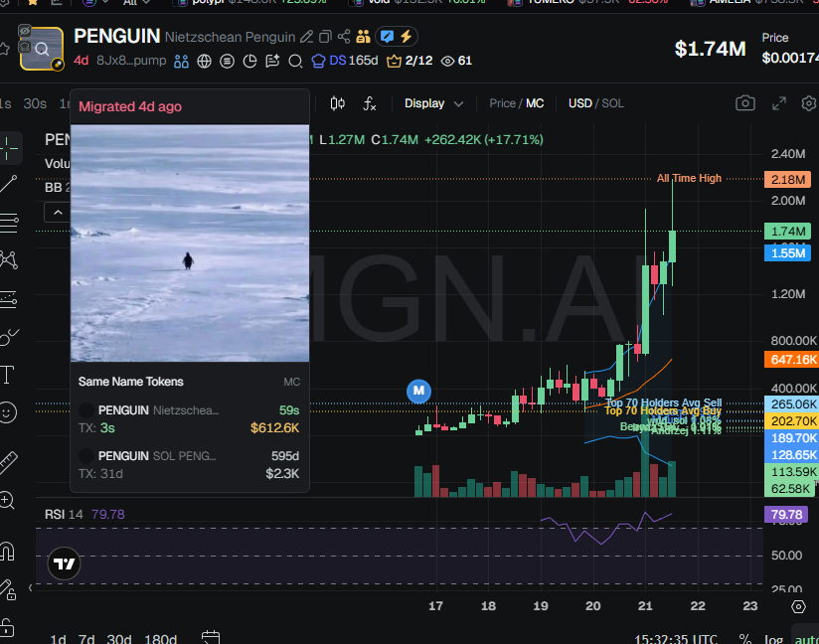Edit token name with pencil icon

point(306,37)
